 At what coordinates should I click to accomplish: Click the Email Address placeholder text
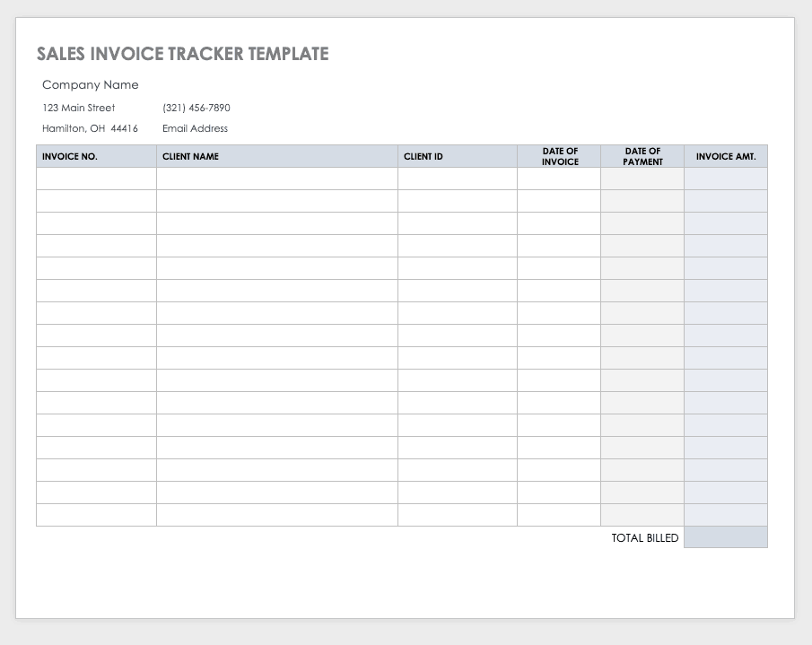(x=194, y=128)
